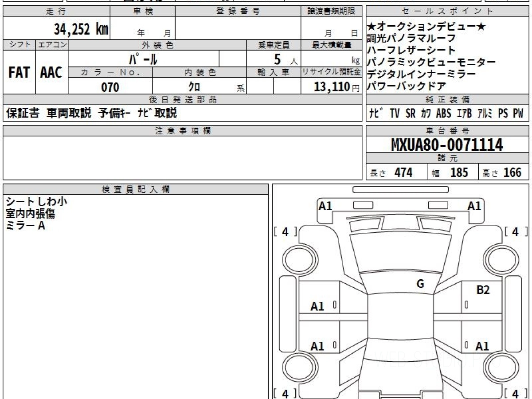Click the ★オークションデビュー★ line
532x399 pixels.
pos(426,27)
